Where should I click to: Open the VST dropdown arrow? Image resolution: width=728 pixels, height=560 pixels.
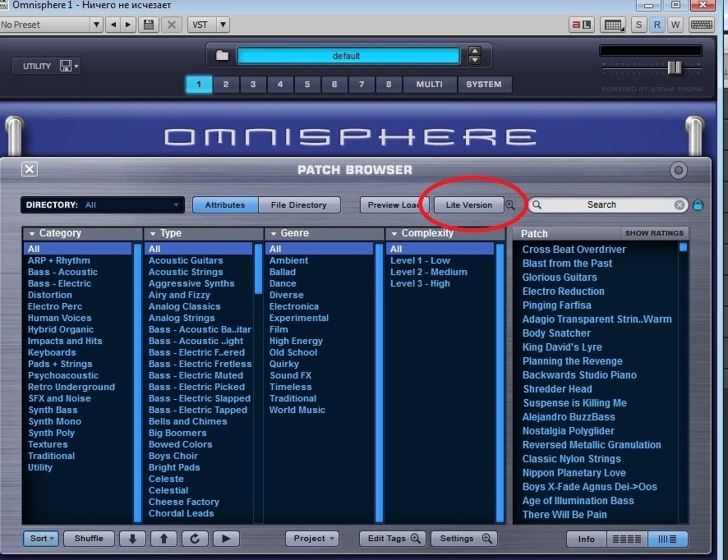[x=223, y=25]
